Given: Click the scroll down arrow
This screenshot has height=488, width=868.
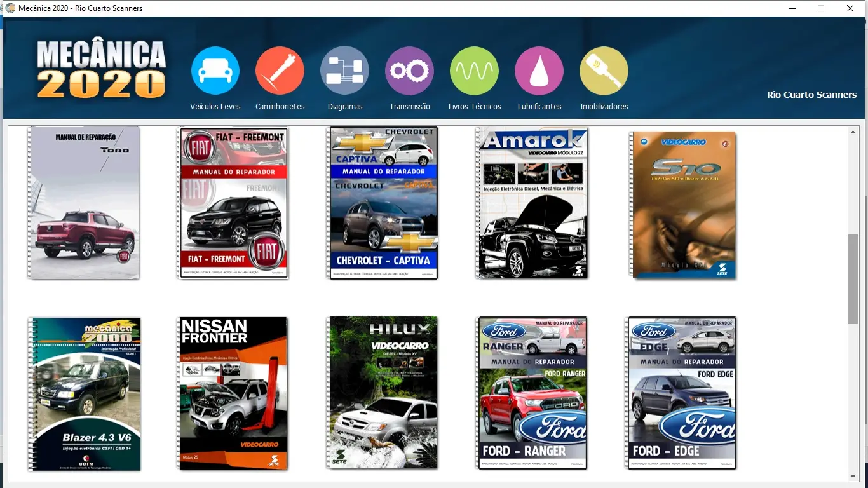Looking at the screenshot, I should pyautogui.click(x=853, y=475).
